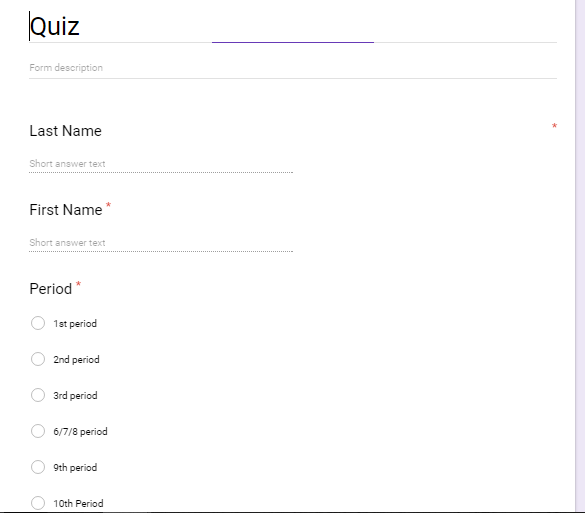
Task: Edit the '3rd period' option label
Action: coord(75,395)
